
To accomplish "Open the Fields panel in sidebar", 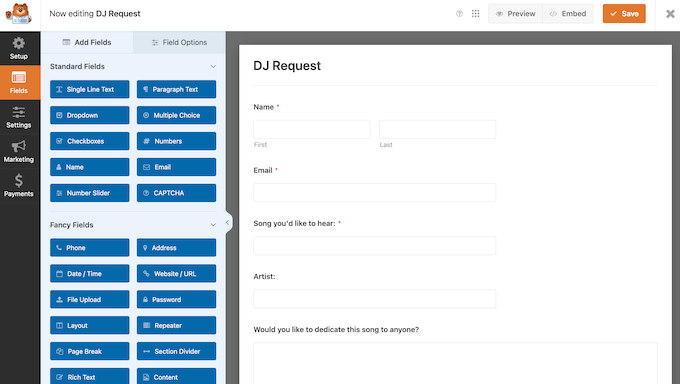I will 19,82.
